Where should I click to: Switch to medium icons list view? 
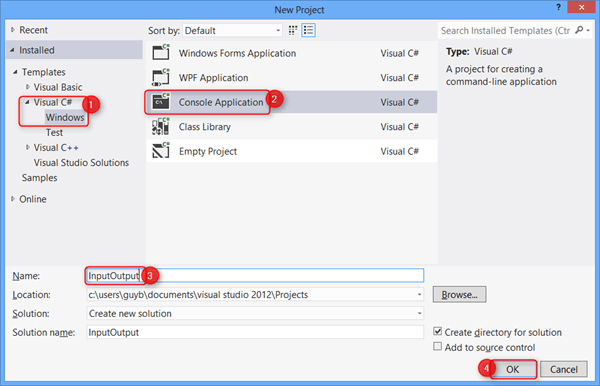(x=308, y=30)
